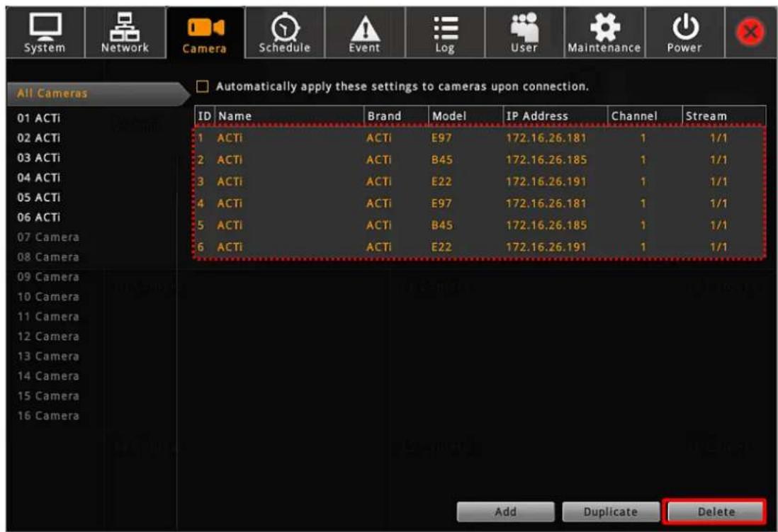Screen dimensions: 778x532
Task: Click model E22 in row 3
Action: (441, 181)
